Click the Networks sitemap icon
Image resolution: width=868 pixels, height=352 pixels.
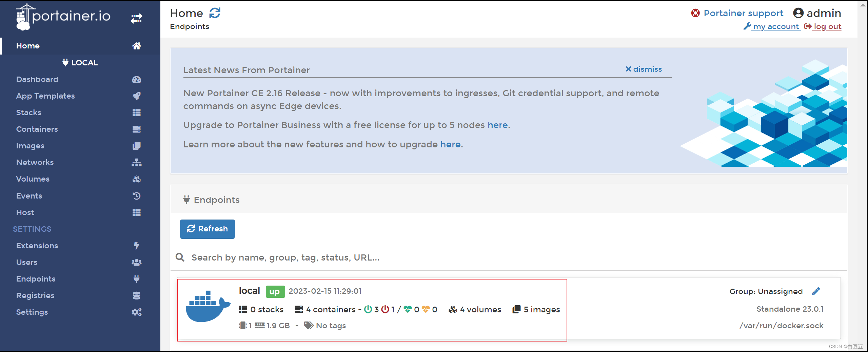coord(136,162)
